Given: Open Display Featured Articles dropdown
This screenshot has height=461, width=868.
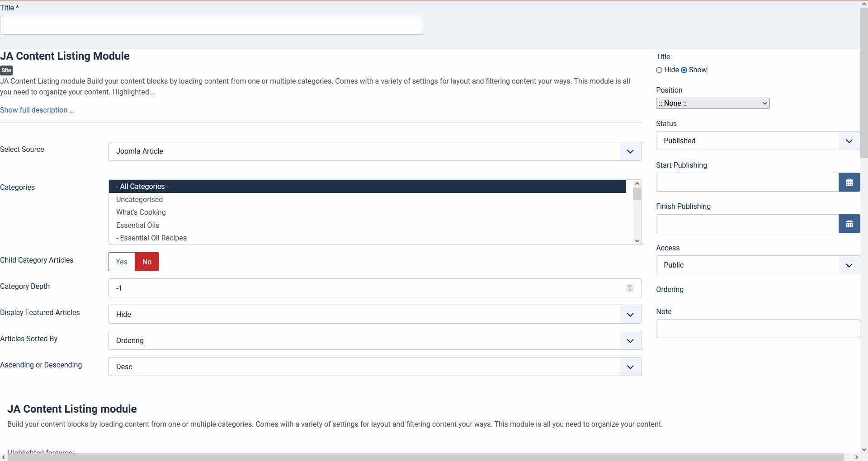Looking at the screenshot, I should 375,314.
